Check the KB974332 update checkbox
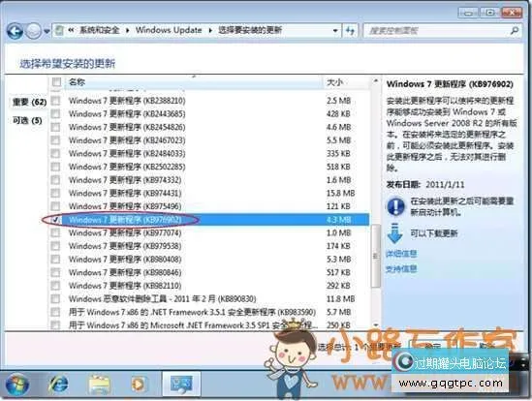The height and width of the screenshot is (401, 532). coord(55,180)
